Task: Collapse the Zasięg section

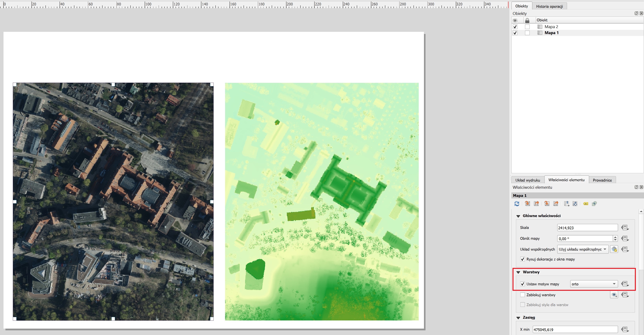Action: [518, 318]
